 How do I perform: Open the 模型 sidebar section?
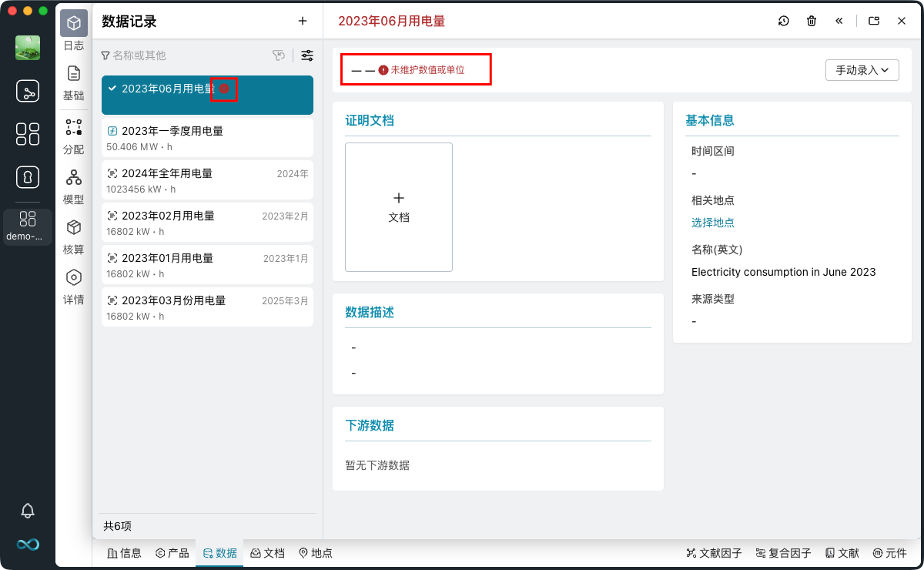tap(74, 186)
